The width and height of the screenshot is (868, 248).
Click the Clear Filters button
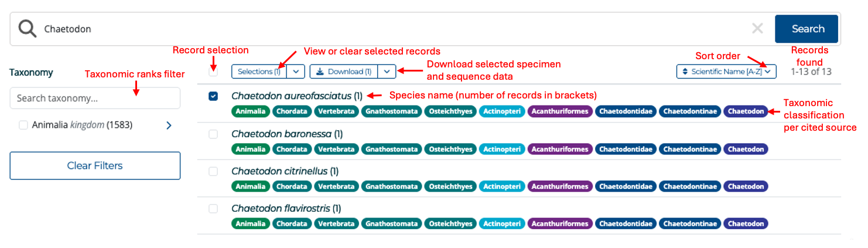point(95,165)
